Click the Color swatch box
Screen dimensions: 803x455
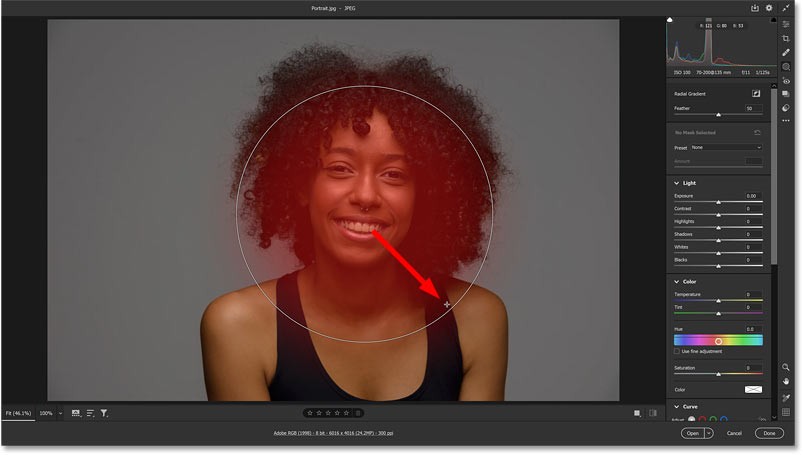pos(751,389)
